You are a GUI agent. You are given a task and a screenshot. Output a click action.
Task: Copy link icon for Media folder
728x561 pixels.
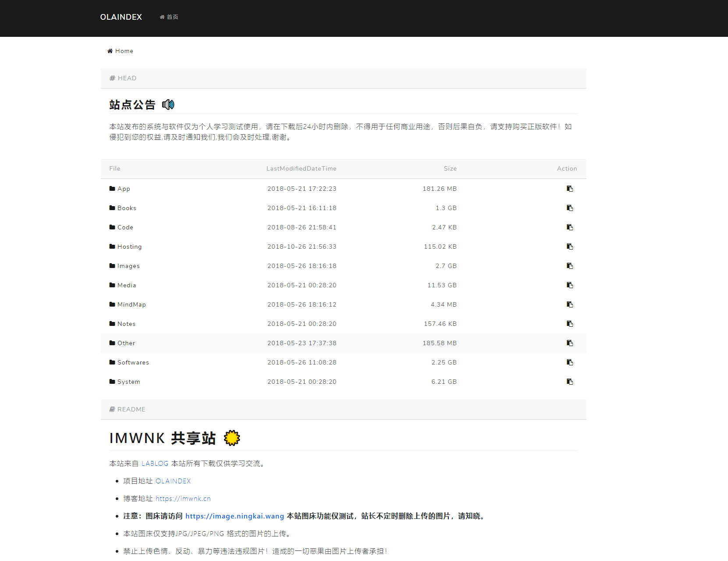tap(570, 285)
